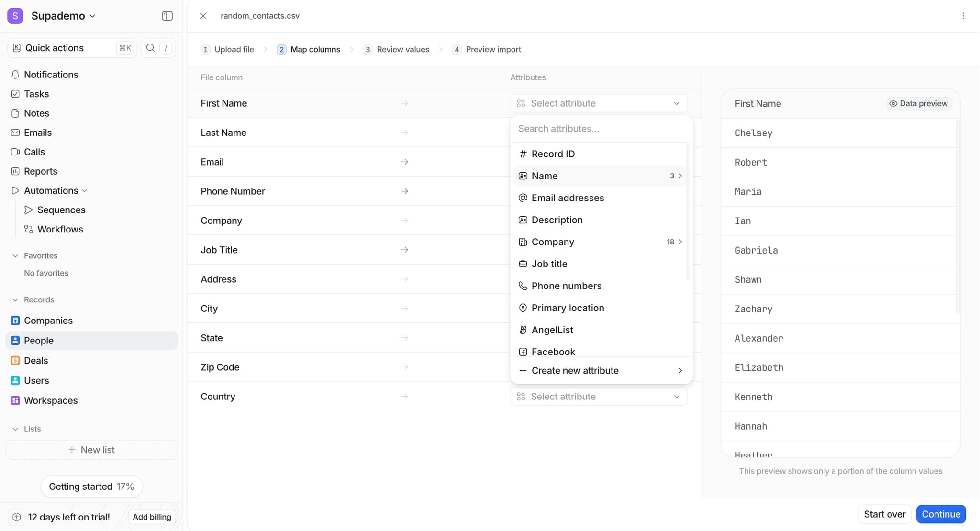Open Country Select attribute dropdown

click(x=599, y=397)
